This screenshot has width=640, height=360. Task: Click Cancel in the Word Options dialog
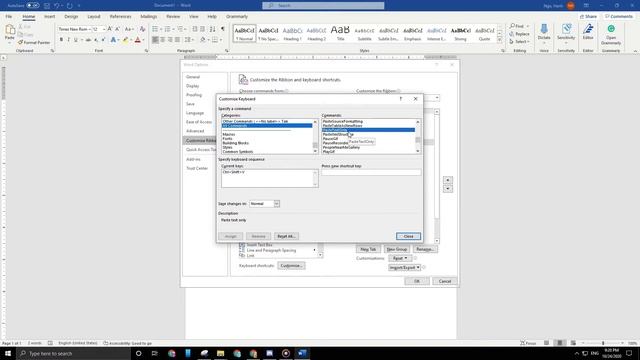click(x=444, y=281)
